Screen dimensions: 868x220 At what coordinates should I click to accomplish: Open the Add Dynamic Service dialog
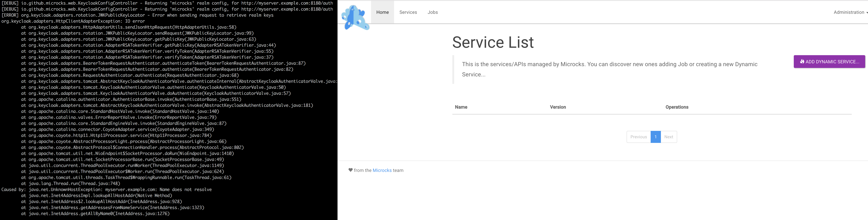[830, 62]
